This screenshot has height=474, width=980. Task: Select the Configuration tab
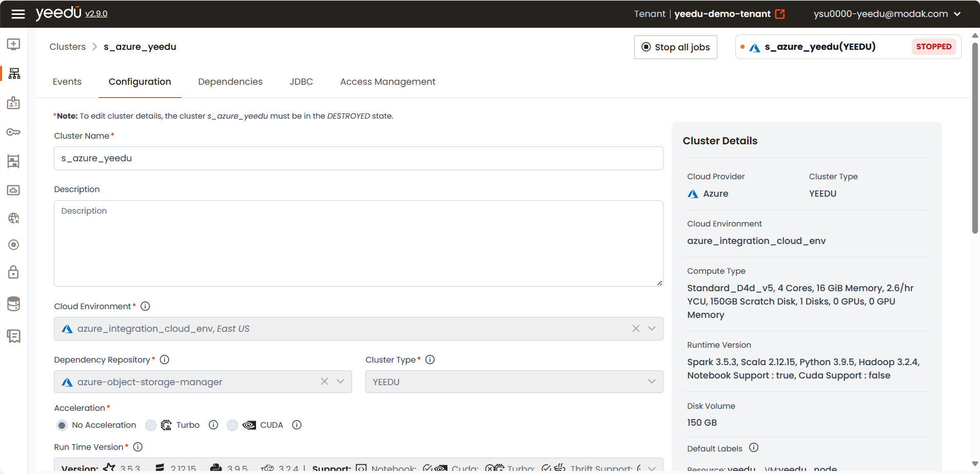click(140, 82)
